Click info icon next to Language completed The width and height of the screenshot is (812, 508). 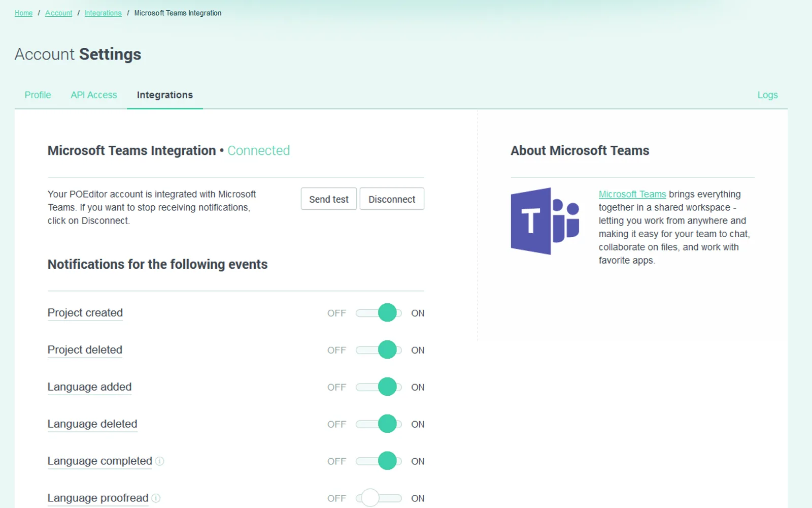coord(159,461)
